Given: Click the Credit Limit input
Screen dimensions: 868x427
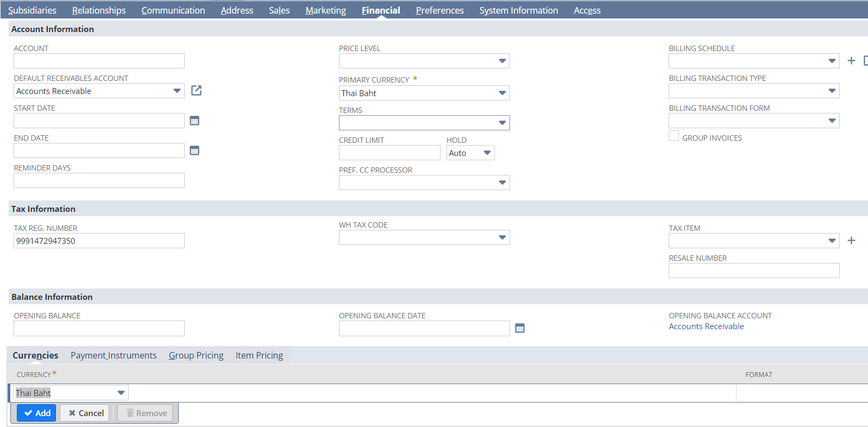Looking at the screenshot, I should point(389,153).
